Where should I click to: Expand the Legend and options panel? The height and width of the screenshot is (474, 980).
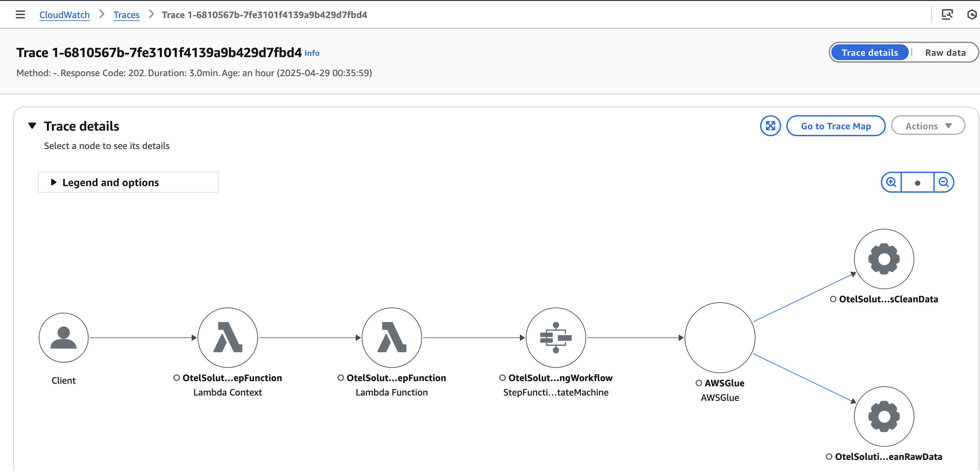[x=111, y=182]
